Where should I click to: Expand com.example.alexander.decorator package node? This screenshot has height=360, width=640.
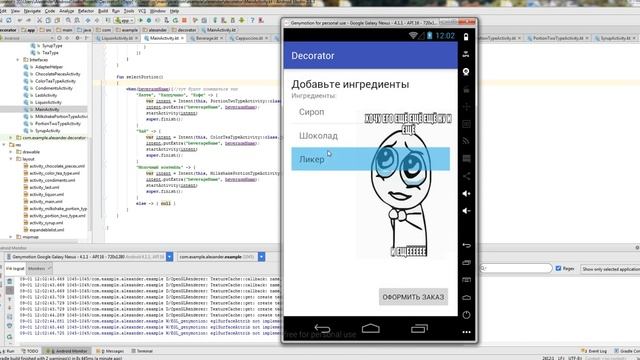point(11,138)
